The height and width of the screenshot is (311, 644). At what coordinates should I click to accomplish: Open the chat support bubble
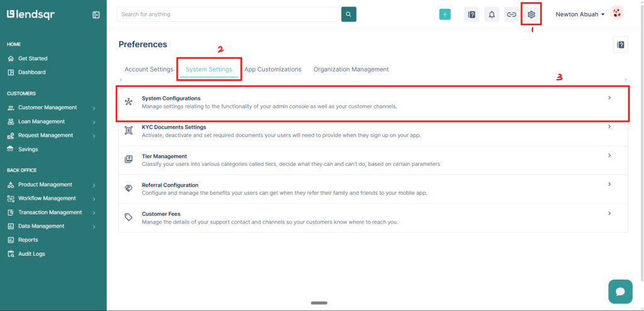point(619,292)
